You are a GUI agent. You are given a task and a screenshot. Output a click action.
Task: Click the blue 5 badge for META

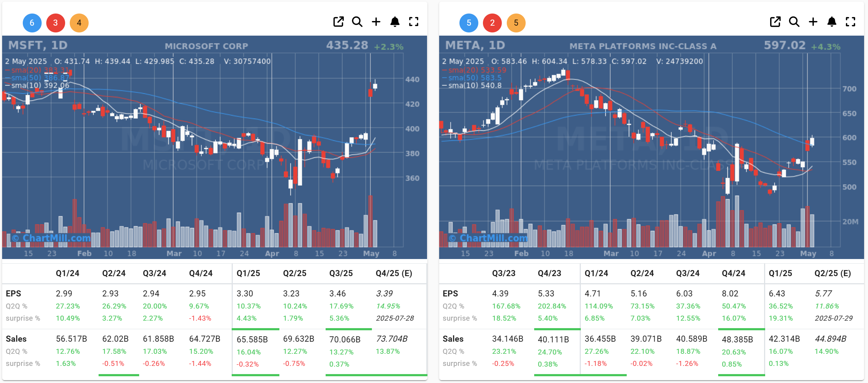469,23
